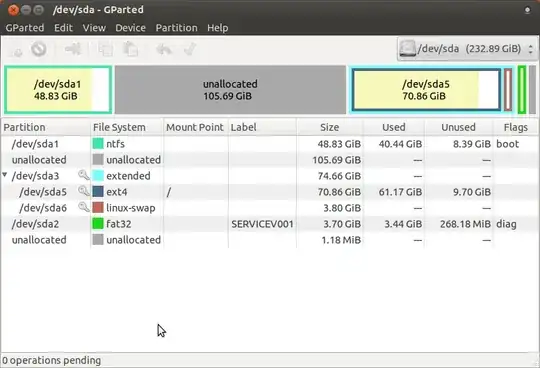Click the key icon next to /dev/sda6
Screen dimensions: 540x368
tap(83, 207)
